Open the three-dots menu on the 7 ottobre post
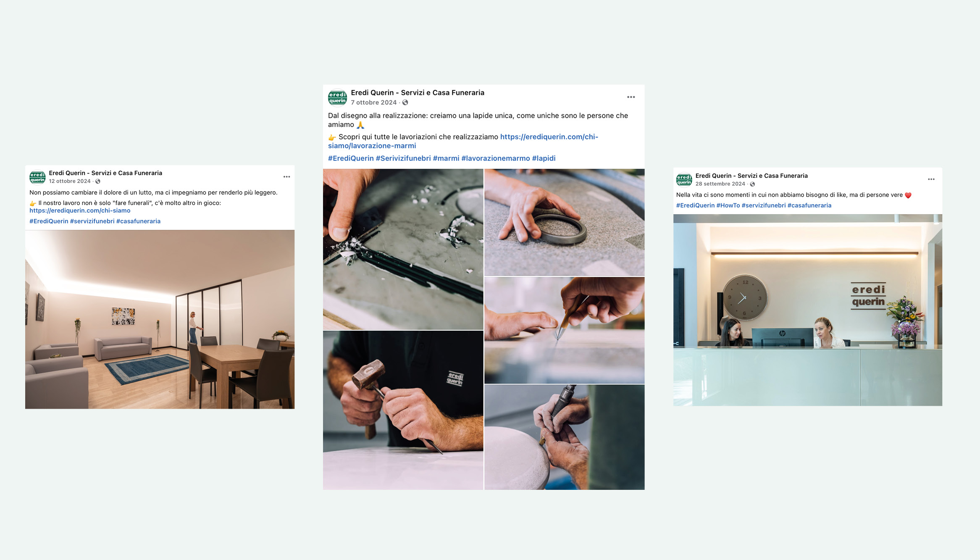Screen dimensions: 980x560 [631, 97]
